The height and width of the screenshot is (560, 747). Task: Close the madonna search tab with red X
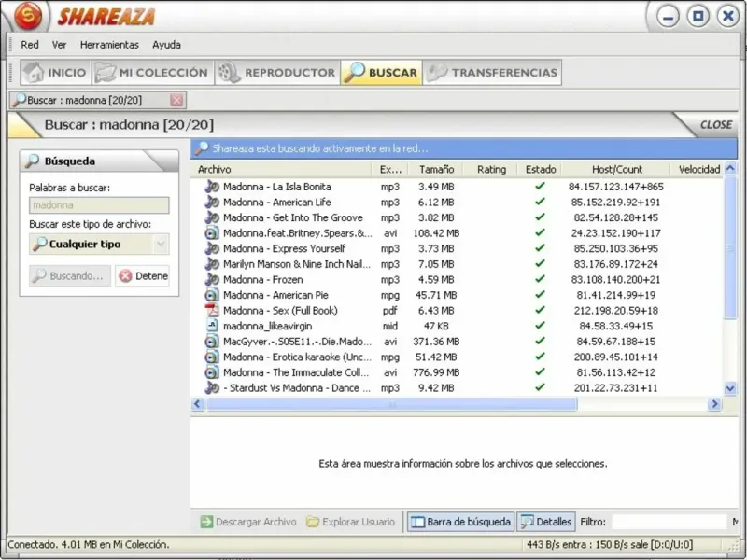(x=176, y=100)
